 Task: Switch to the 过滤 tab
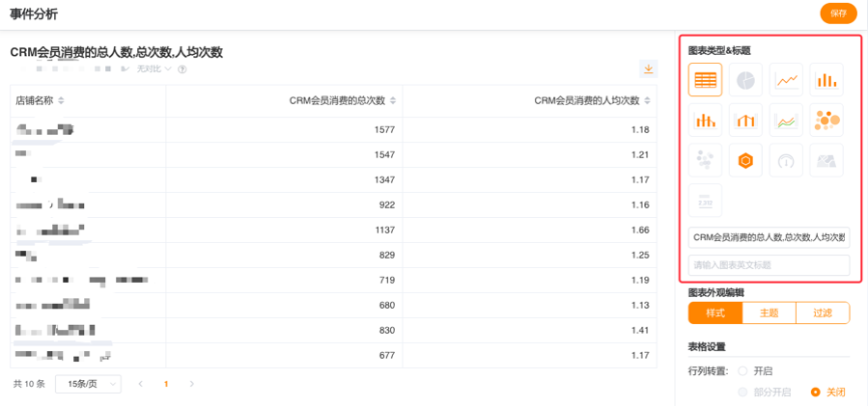[x=822, y=312]
